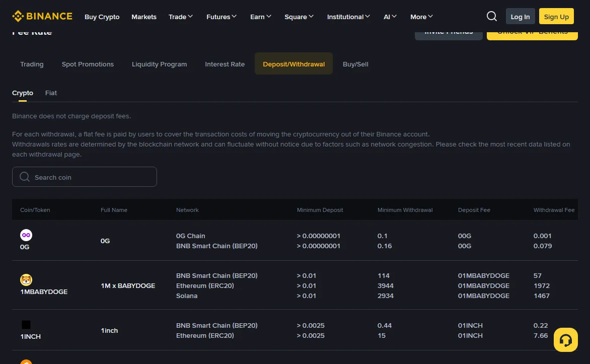The image size is (590, 364).
Task: Expand the Earn dropdown menu
Action: pyautogui.click(x=260, y=17)
